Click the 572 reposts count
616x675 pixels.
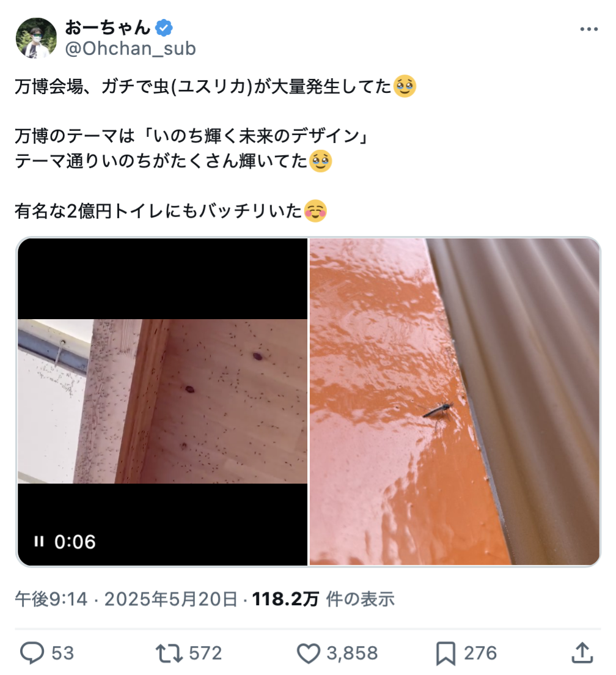(205, 653)
